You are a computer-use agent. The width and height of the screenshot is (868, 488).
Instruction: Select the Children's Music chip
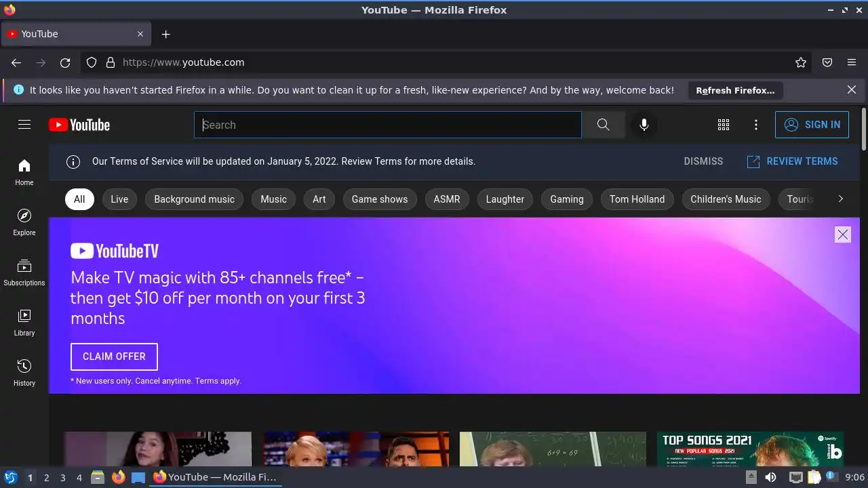[726, 199]
